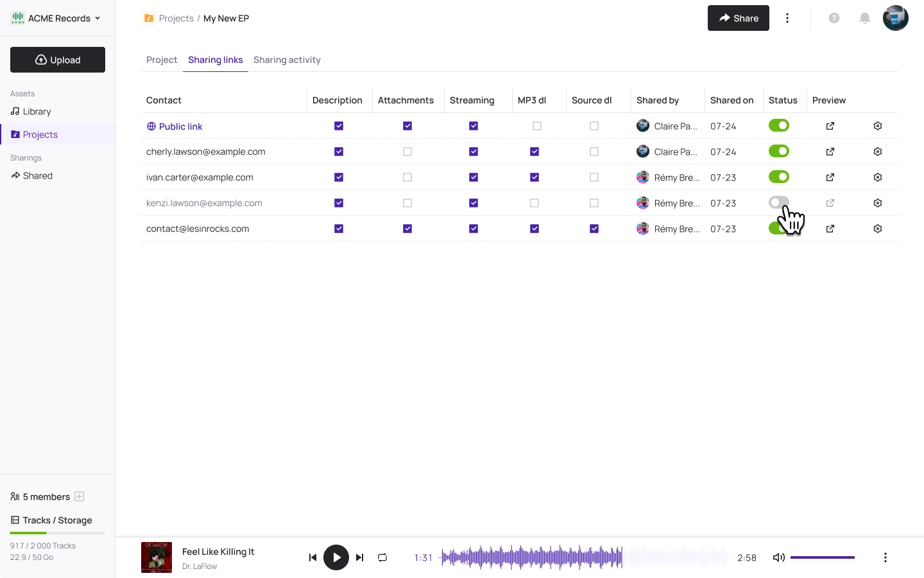This screenshot has width=924, height=578.
Task: Click the Shared on column header
Action: pos(732,100)
